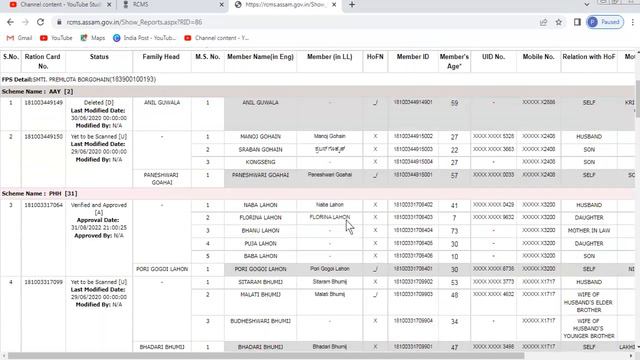The width and height of the screenshot is (640, 360).
Task: Open the India Post bookmark
Action: tap(145, 38)
